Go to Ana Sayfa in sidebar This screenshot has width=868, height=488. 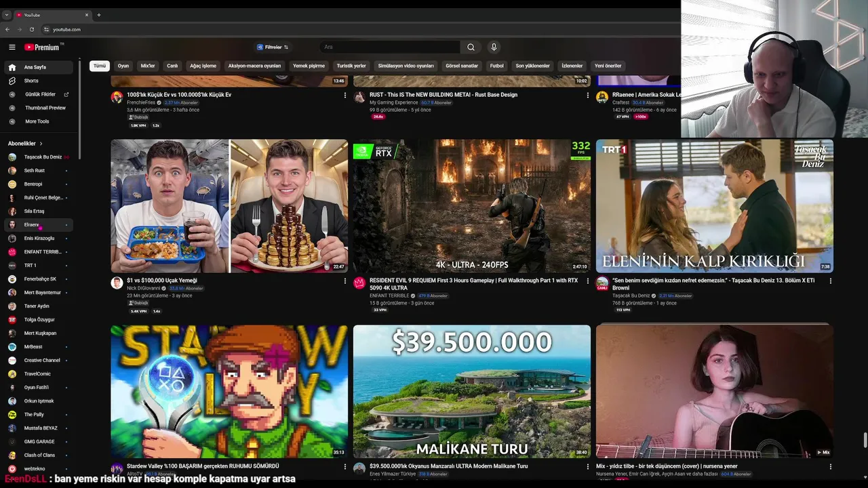point(39,67)
